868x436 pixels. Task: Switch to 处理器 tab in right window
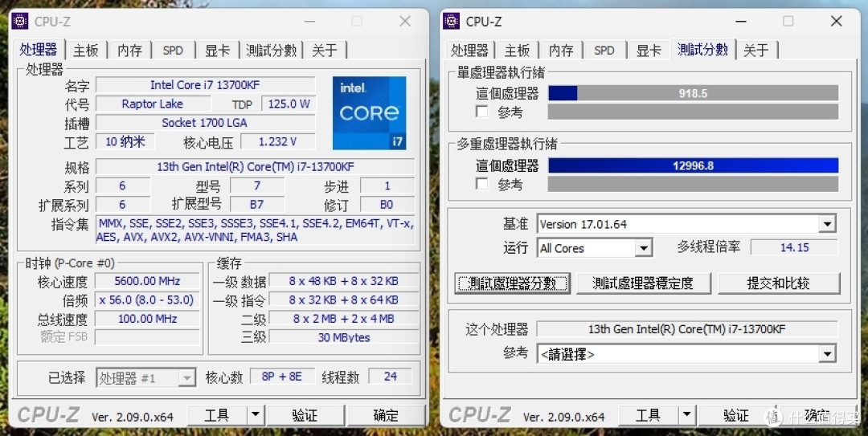point(469,51)
